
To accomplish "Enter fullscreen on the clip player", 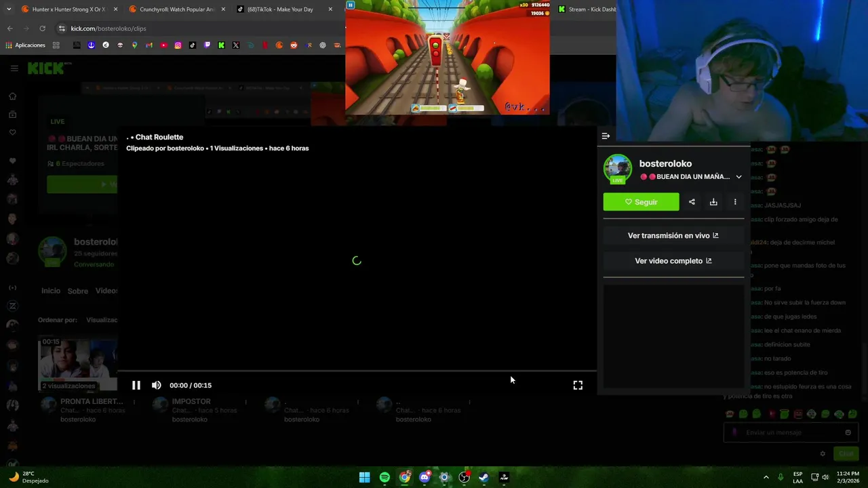I will tap(578, 385).
